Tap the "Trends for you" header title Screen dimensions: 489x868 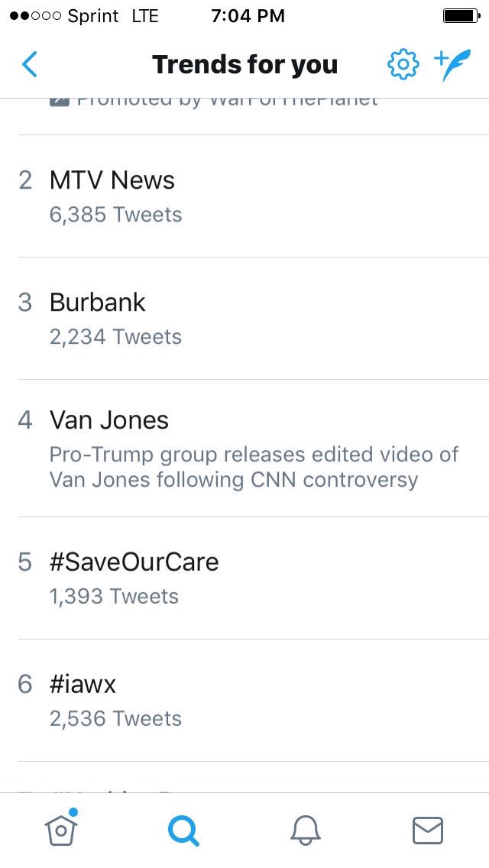pos(244,65)
